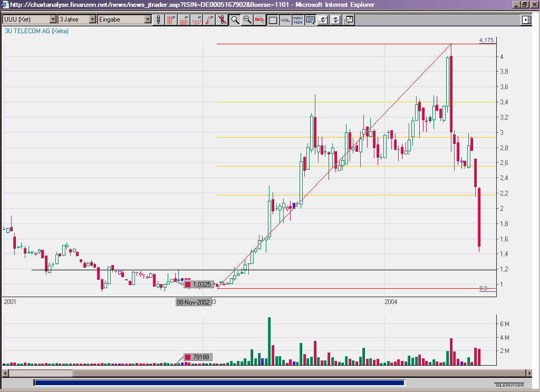The height and width of the screenshot is (392, 540).
Task: Click the 1,0325 price tooltip
Action: coord(198,285)
